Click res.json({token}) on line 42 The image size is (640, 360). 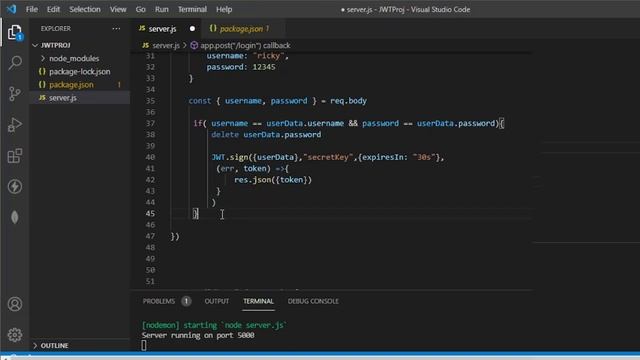(273, 180)
